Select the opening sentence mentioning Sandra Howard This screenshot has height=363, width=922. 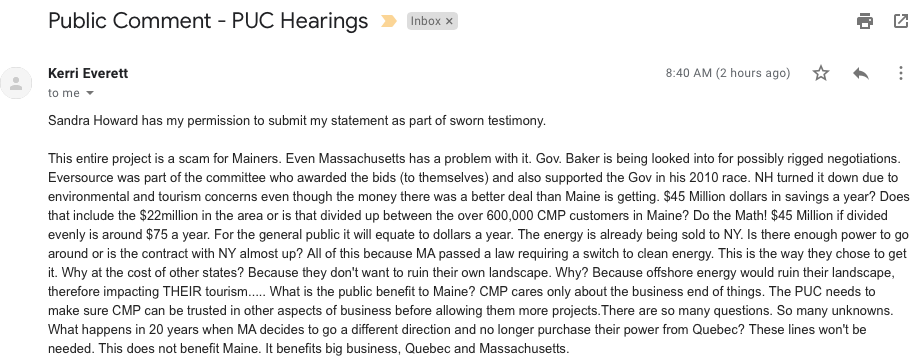[x=297, y=121]
